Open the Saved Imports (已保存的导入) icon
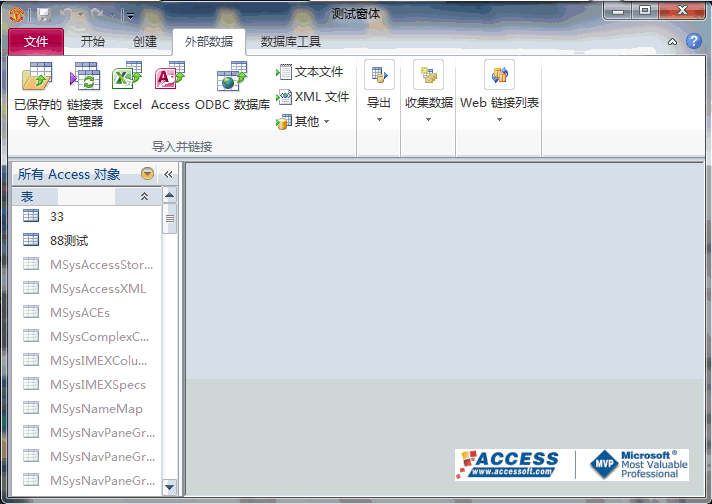This screenshot has width=712, height=504. tap(38, 94)
